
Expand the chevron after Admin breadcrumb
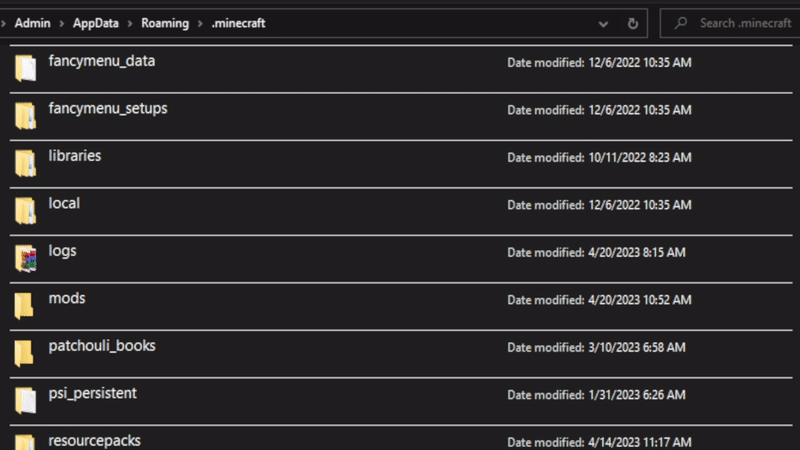pyautogui.click(x=62, y=23)
